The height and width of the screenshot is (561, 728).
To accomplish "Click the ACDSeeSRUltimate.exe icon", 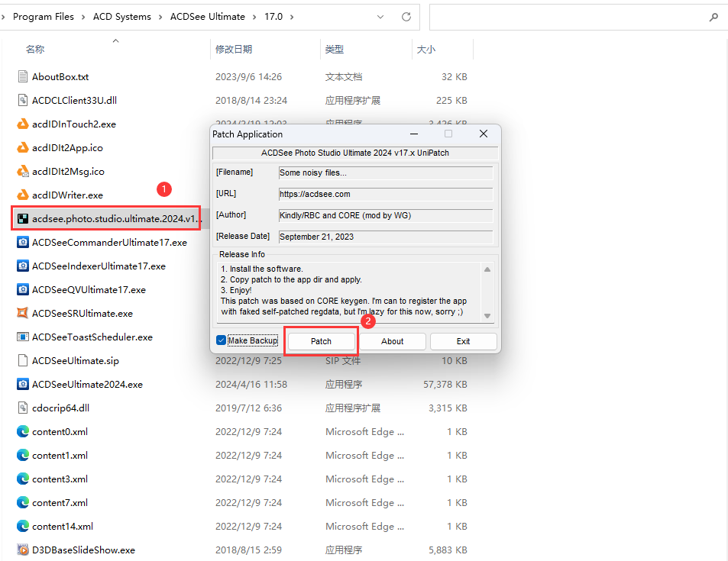I will point(23,313).
